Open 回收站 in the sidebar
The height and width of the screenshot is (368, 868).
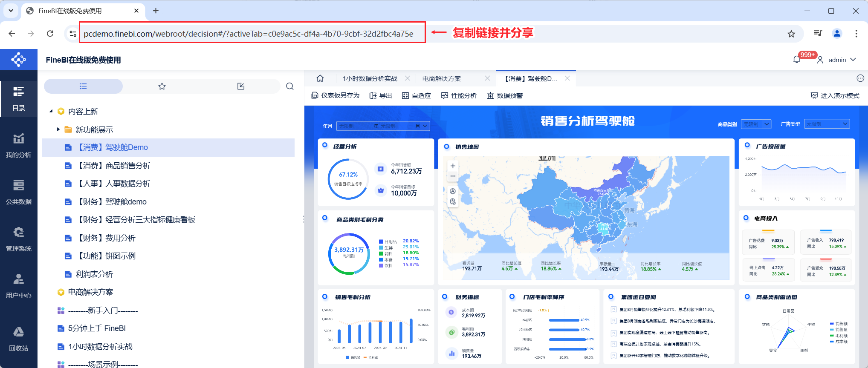18,339
